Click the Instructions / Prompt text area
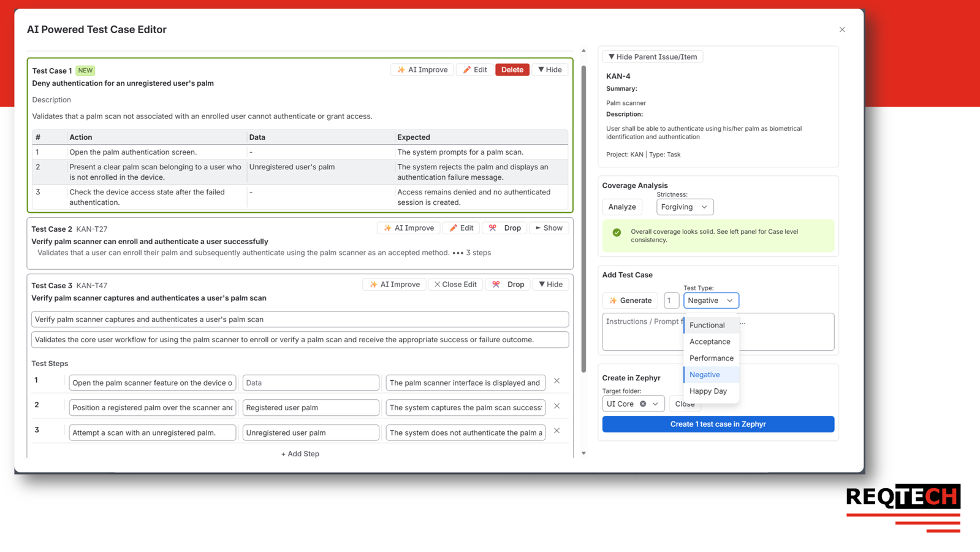This screenshot has width=980, height=552. coord(718,332)
